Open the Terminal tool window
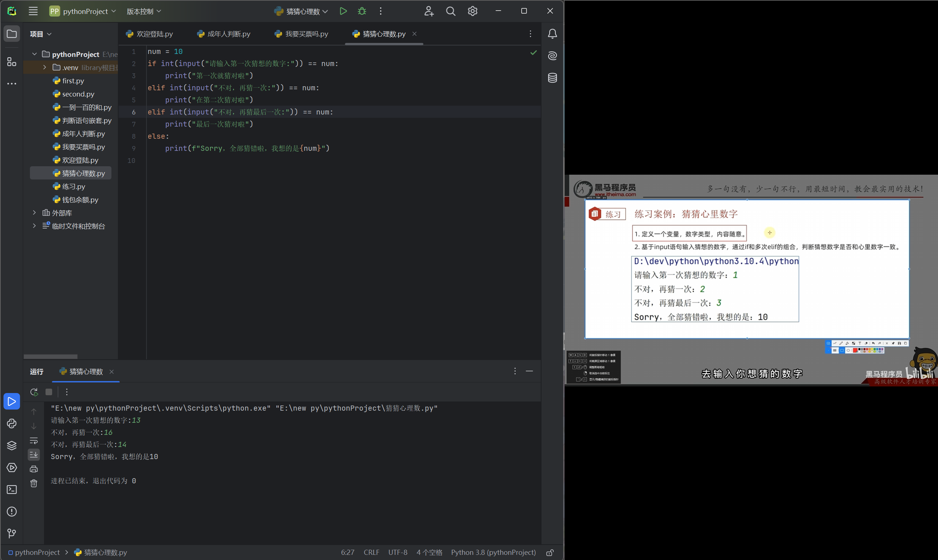The height and width of the screenshot is (560, 938). 12,490
